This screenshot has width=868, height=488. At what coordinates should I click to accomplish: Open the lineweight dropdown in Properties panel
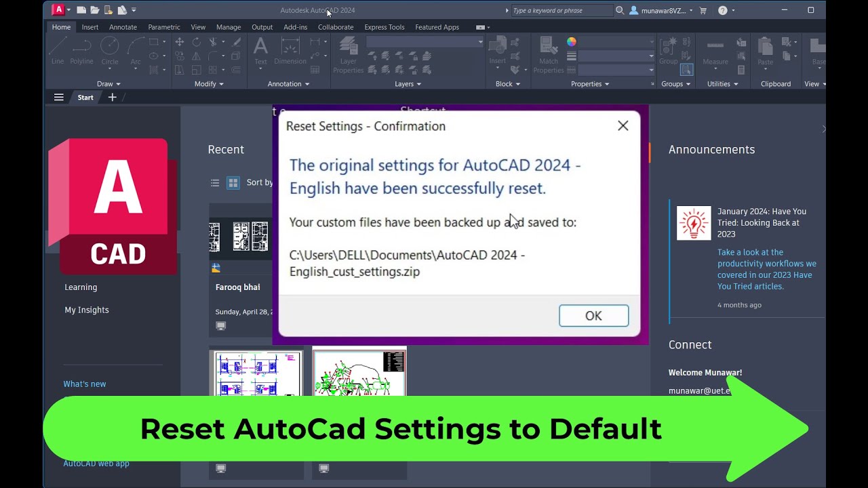[616, 56]
